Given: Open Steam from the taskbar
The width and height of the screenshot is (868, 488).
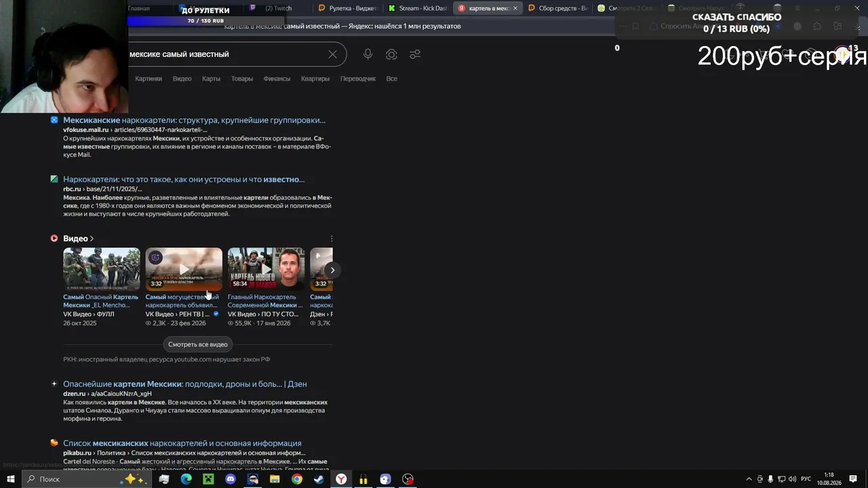Looking at the screenshot, I should 319,479.
